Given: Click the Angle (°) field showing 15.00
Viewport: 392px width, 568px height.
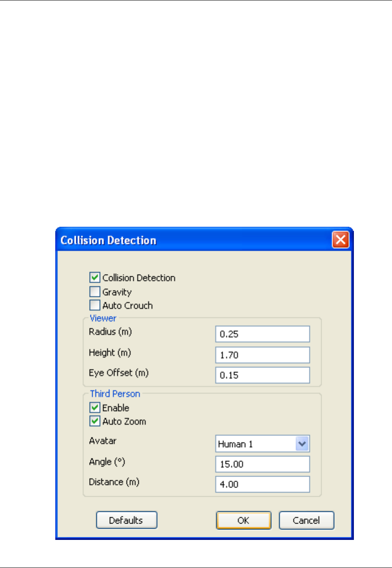Looking at the screenshot, I should coord(263,464).
